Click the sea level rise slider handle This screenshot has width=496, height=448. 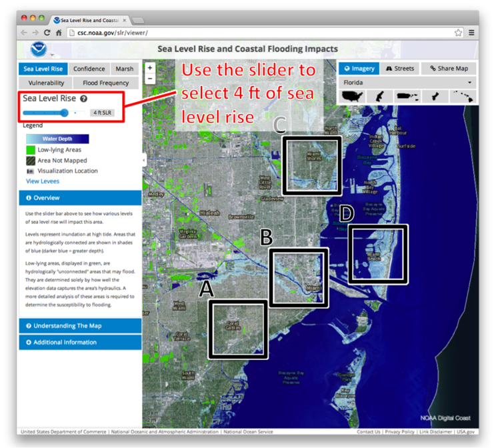click(65, 113)
